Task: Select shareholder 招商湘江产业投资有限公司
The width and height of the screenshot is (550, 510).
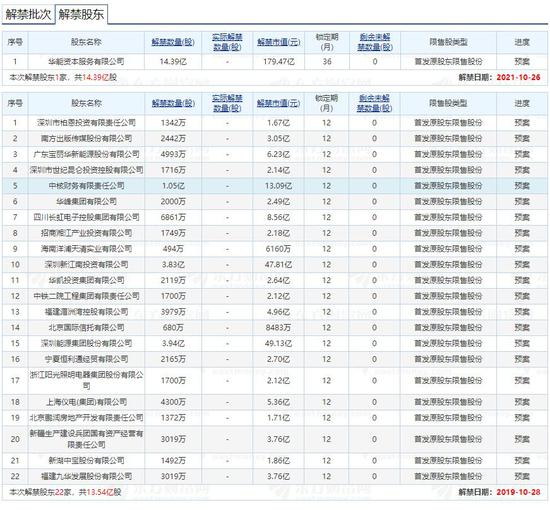Action: 86,233
